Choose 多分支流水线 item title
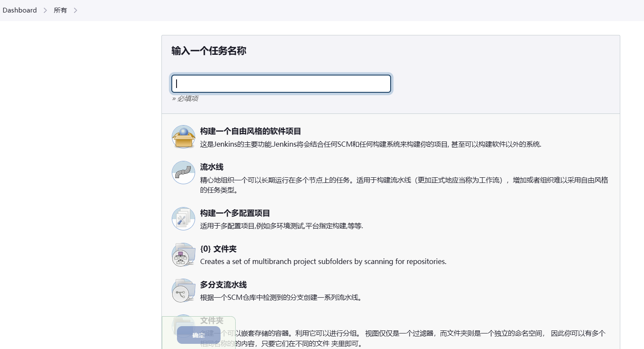Image resolution: width=644 pixels, height=349 pixels. tap(224, 285)
